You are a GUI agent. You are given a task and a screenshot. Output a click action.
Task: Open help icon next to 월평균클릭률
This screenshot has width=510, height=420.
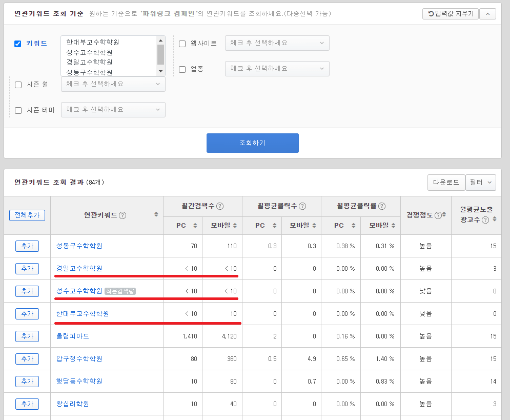382,206
